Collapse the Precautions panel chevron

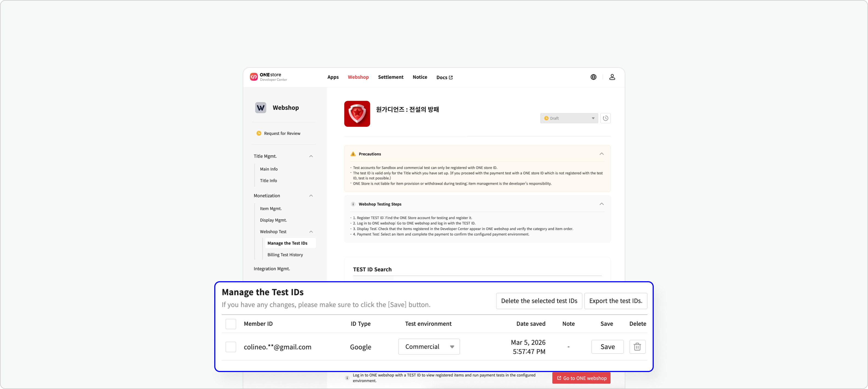click(601, 154)
